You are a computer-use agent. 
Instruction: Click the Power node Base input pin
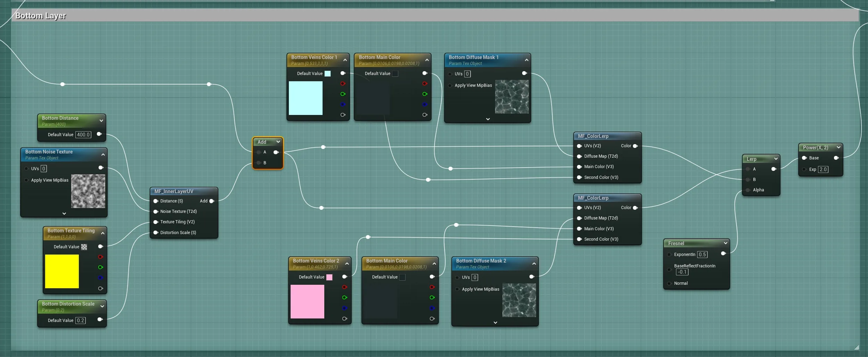[x=804, y=158]
